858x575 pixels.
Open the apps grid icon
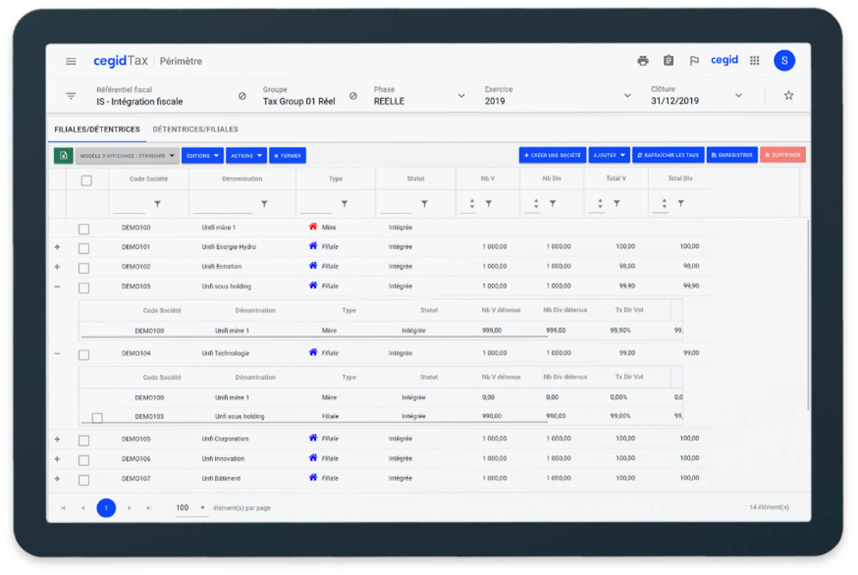tap(755, 61)
